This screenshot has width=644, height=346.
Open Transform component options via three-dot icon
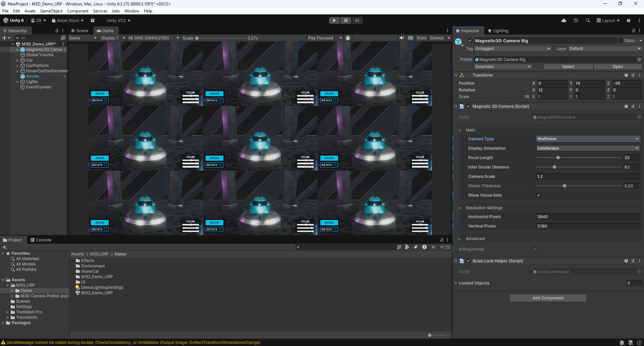click(x=640, y=75)
